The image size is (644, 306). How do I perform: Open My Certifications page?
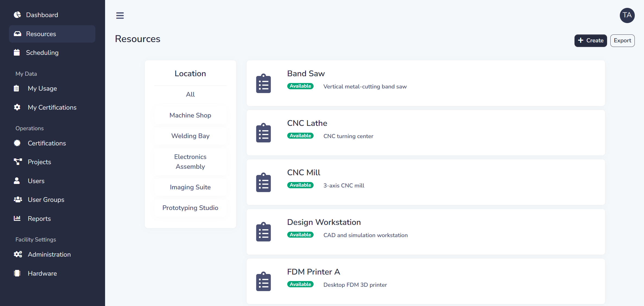pos(52,107)
